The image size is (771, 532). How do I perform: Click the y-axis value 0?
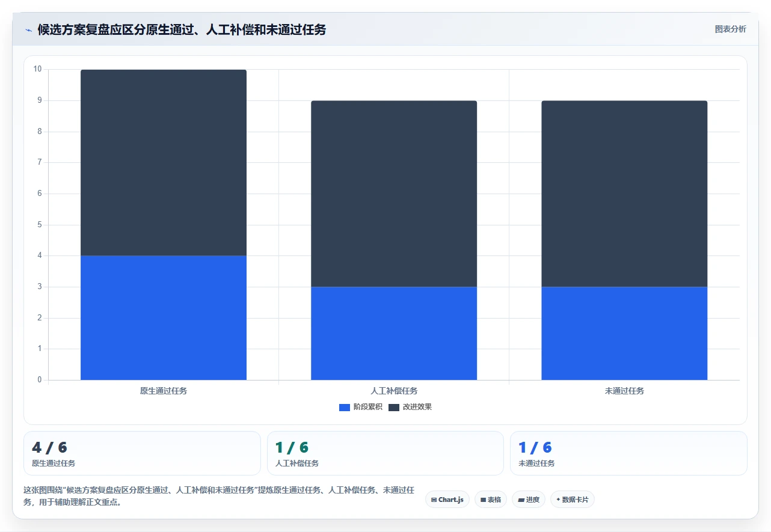tap(40, 380)
